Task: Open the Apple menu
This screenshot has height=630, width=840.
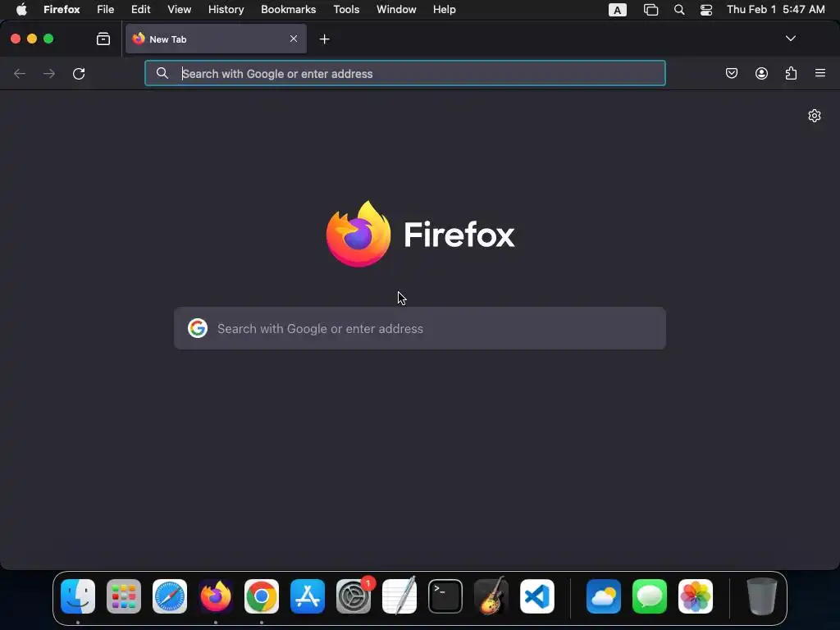Action: click(x=21, y=10)
